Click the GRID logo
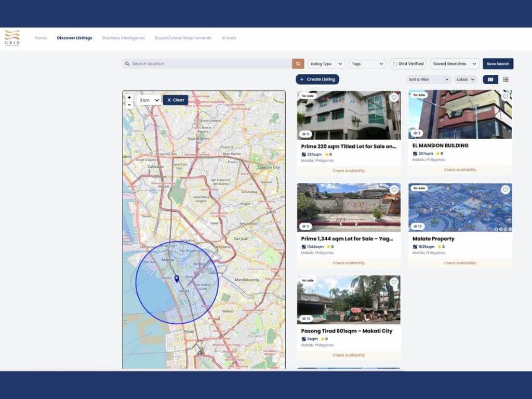Screen dimensions: 532x399 tap(12, 38)
